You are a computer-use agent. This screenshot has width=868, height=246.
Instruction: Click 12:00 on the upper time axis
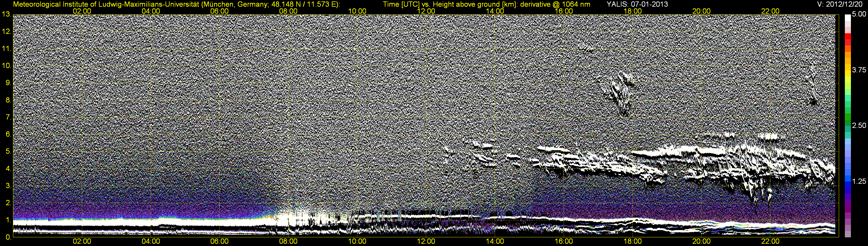tap(426, 11)
